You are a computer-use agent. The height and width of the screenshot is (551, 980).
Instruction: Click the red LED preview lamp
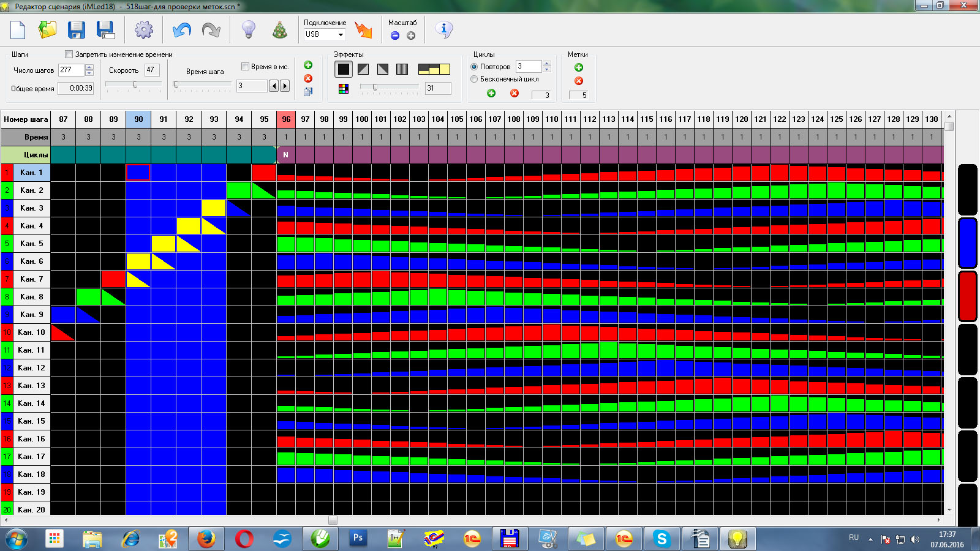968,296
